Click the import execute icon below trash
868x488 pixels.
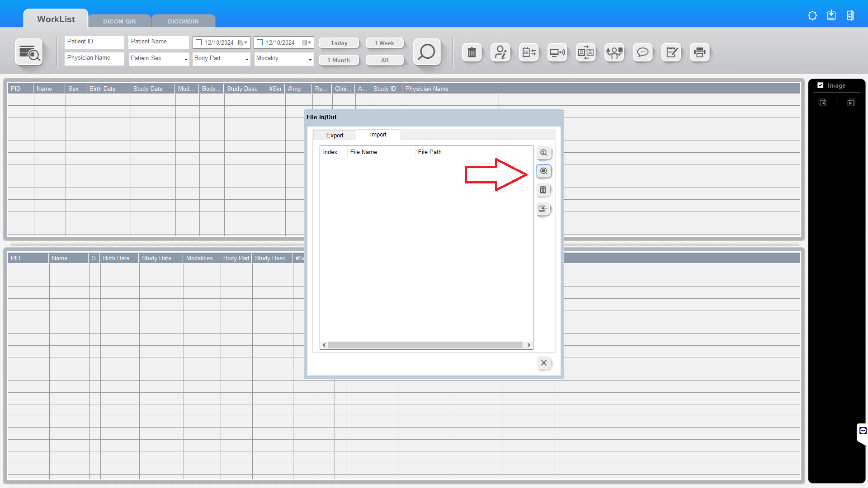click(x=543, y=209)
